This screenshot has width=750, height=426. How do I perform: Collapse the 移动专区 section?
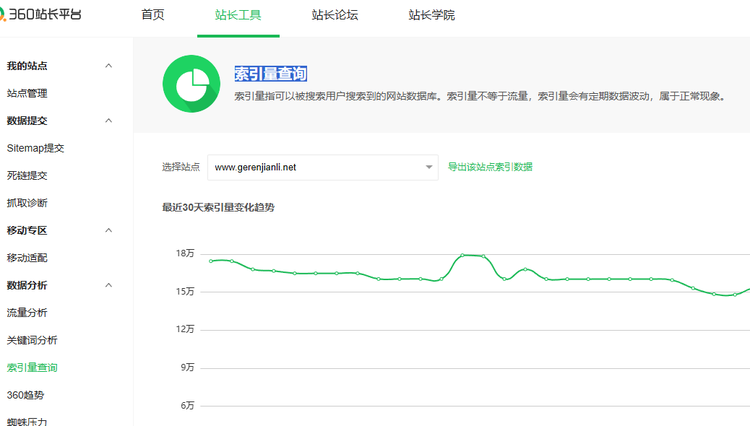(x=109, y=231)
